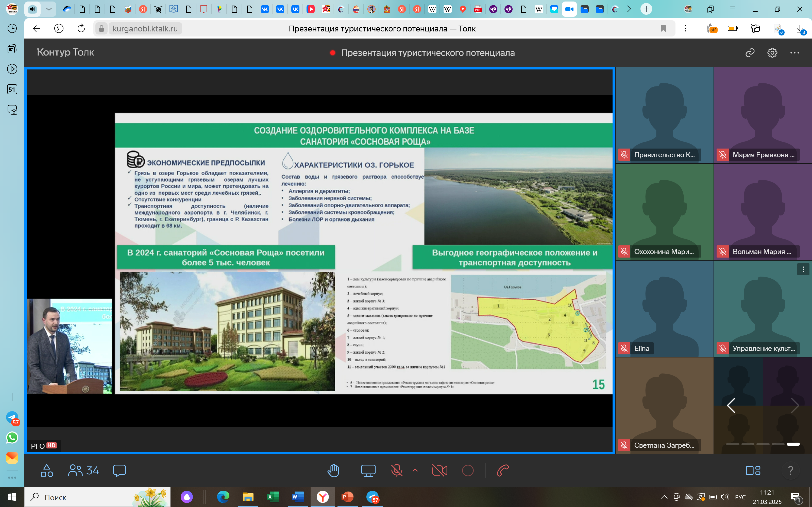The height and width of the screenshot is (507, 812).
Task: Open help question mark button
Action: pos(790,470)
